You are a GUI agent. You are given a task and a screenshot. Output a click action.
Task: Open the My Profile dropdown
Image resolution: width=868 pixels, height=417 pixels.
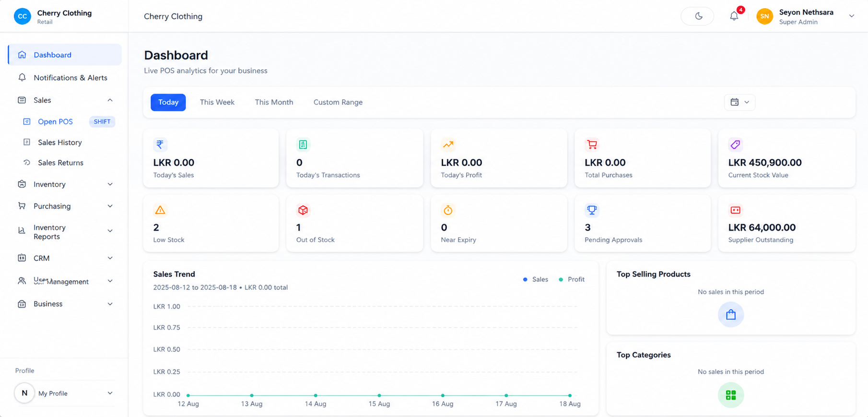pyautogui.click(x=65, y=393)
